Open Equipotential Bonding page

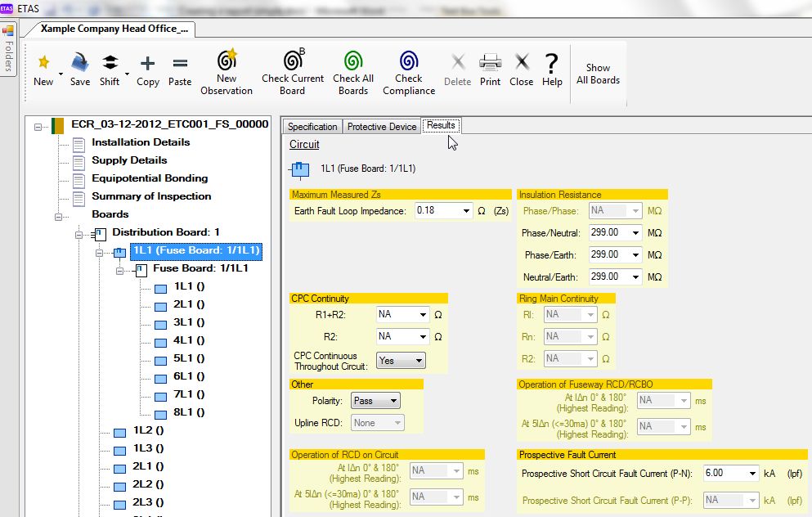tap(150, 178)
